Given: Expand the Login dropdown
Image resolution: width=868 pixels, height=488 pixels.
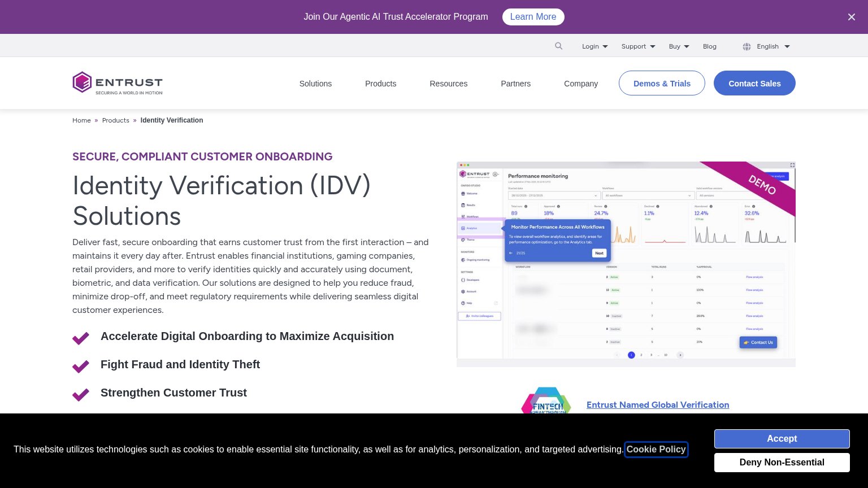Looking at the screenshot, I should click(x=595, y=46).
